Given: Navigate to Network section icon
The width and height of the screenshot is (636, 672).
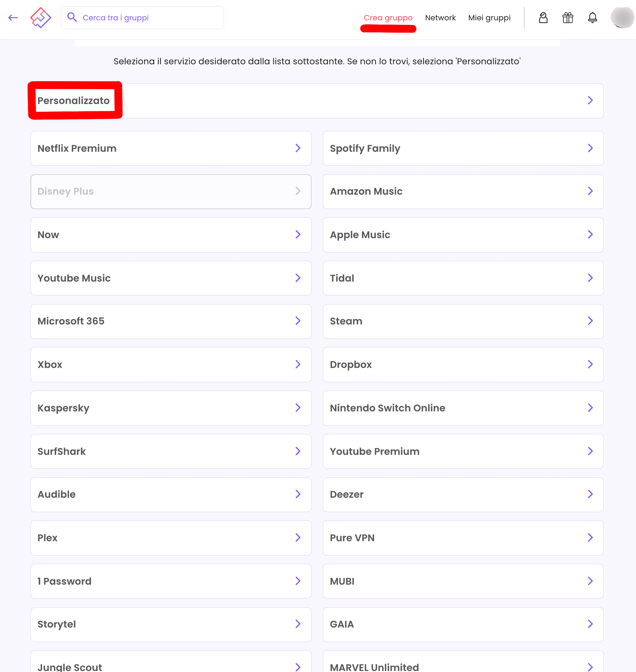Looking at the screenshot, I should coord(441,17).
